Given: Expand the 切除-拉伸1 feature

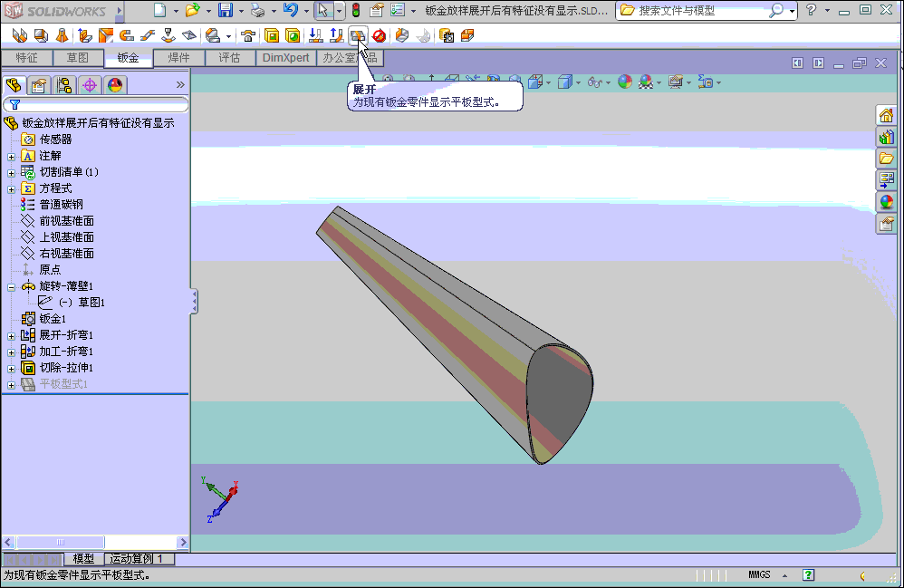Looking at the screenshot, I should [11, 368].
